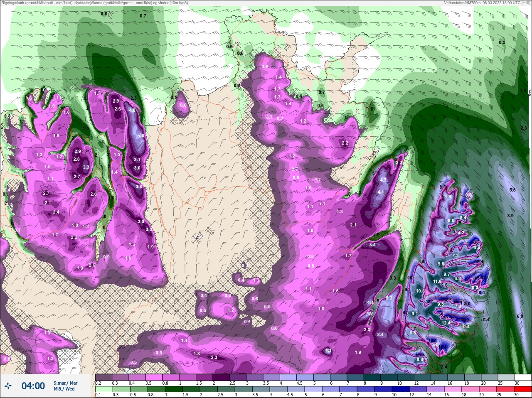The width and height of the screenshot is (532, 398).
Task: Click the 4.6 value in the blue northwest band
Action: coord(141,135)
